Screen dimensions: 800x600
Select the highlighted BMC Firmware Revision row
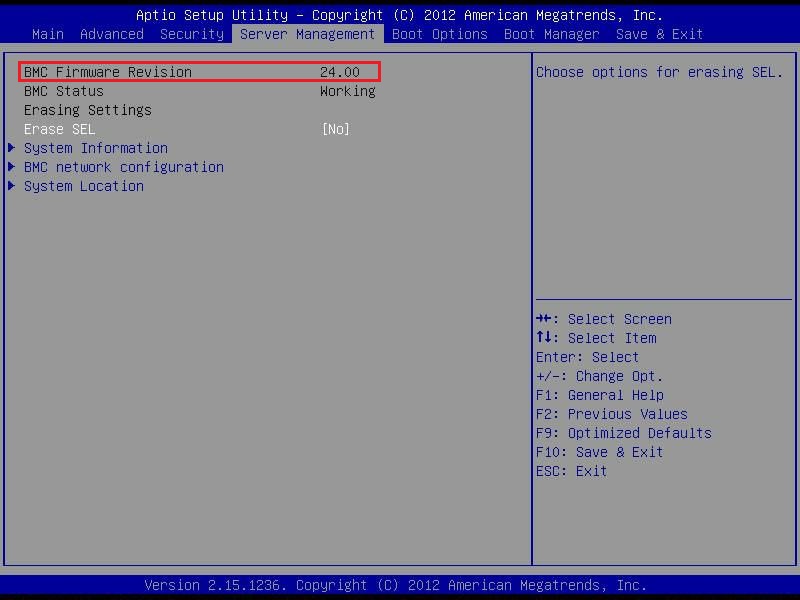click(x=108, y=71)
